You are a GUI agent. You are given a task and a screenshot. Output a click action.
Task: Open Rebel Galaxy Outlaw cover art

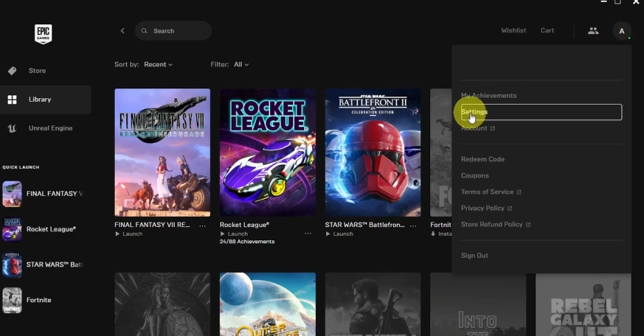(584, 304)
